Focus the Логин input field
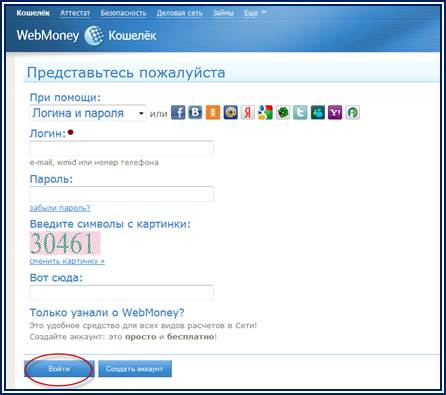This screenshot has height=395, width=446. pos(121,148)
